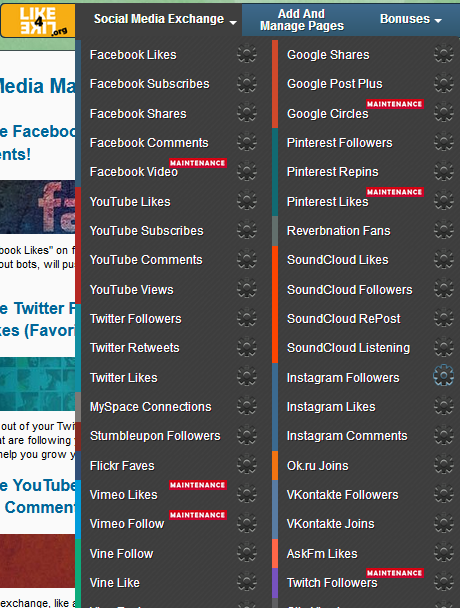Click the gear icon next to Twitter Retweets

pyautogui.click(x=247, y=347)
